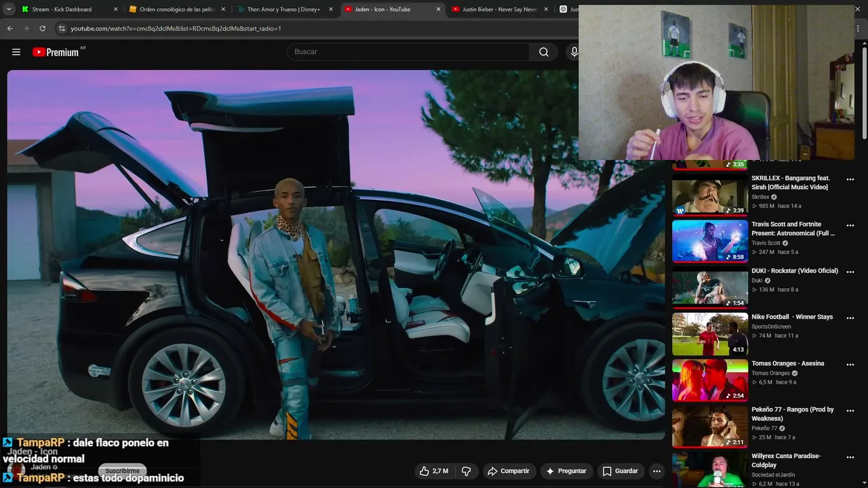This screenshot has height=488, width=868.
Task: Dislike the video with thumbs down
Action: click(466, 471)
